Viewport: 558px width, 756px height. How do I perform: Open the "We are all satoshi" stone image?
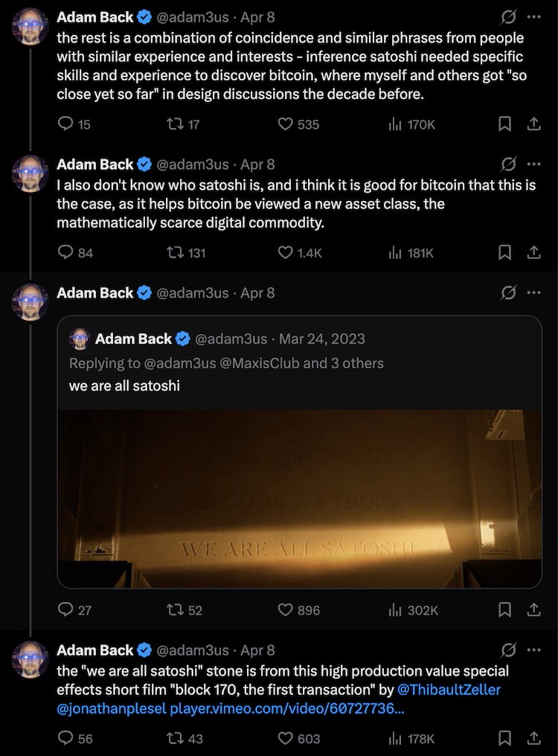tap(299, 499)
